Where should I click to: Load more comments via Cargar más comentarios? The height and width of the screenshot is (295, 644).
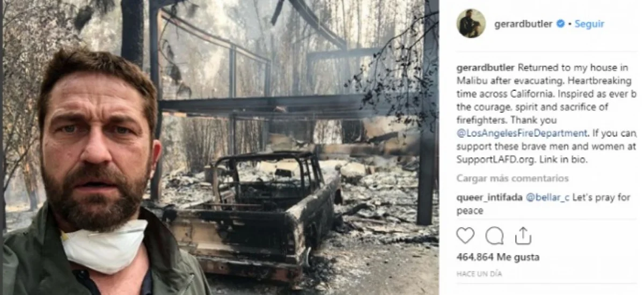pyautogui.click(x=513, y=178)
